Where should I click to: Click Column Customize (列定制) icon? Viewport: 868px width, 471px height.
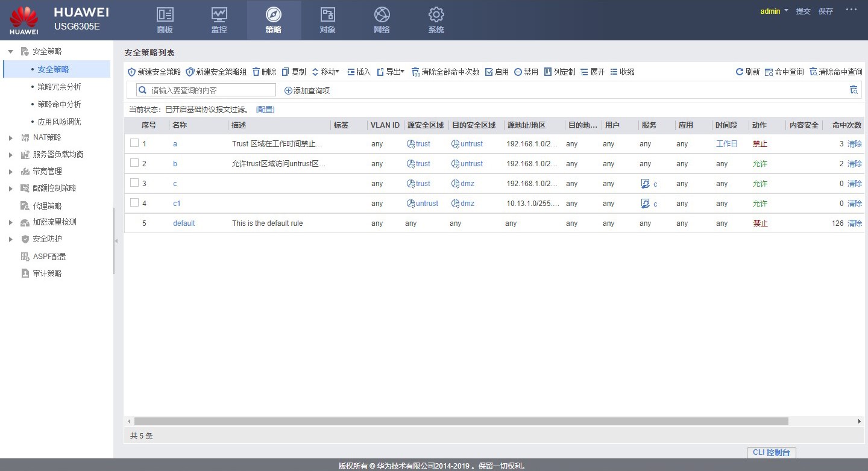click(548, 72)
